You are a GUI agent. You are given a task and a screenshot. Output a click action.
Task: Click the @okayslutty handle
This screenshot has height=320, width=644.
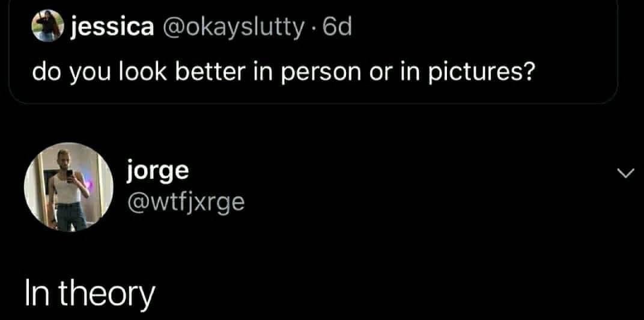pyautogui.click(x=231, y=27)
